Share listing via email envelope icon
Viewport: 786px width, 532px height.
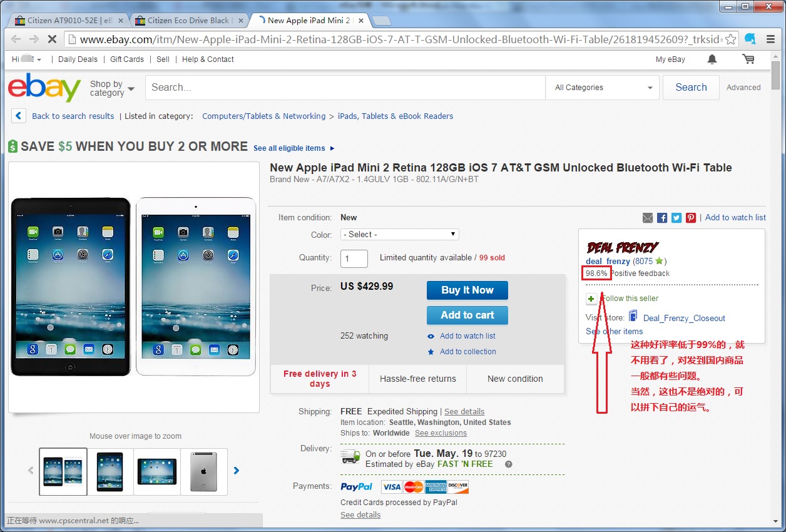[x=648, y=218]
